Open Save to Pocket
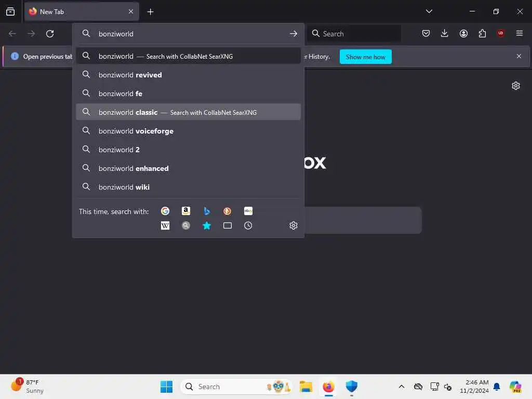Screen dimensions: 532x399 point(426,33)
